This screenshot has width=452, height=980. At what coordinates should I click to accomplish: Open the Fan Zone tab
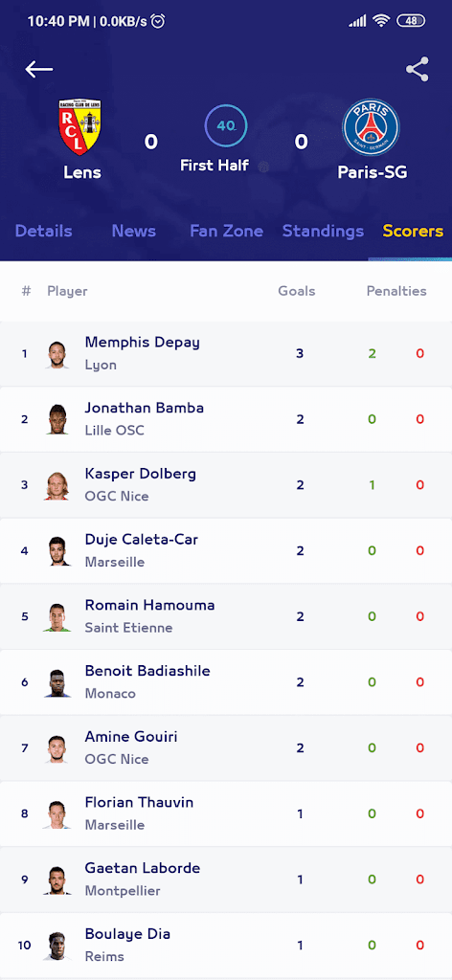point(226,232)
